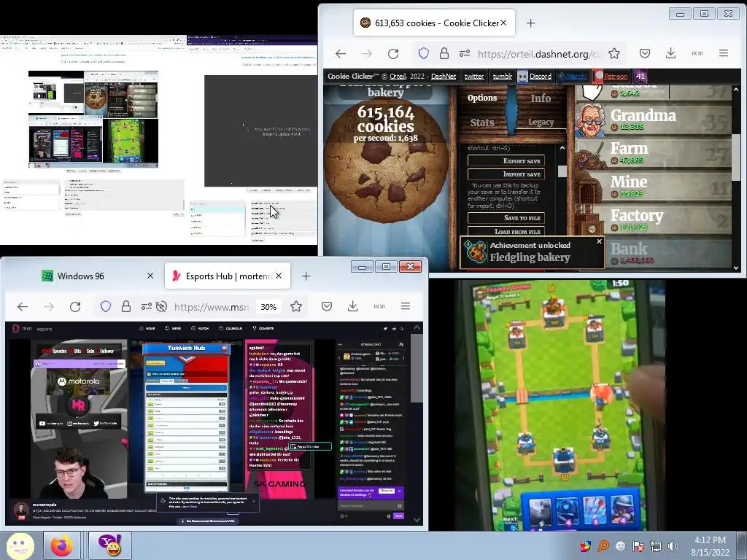The width and height of the screenshot is (747, 560).
Task: Open the Info panel in Cookie Clicker
Action: pos(541,98)
